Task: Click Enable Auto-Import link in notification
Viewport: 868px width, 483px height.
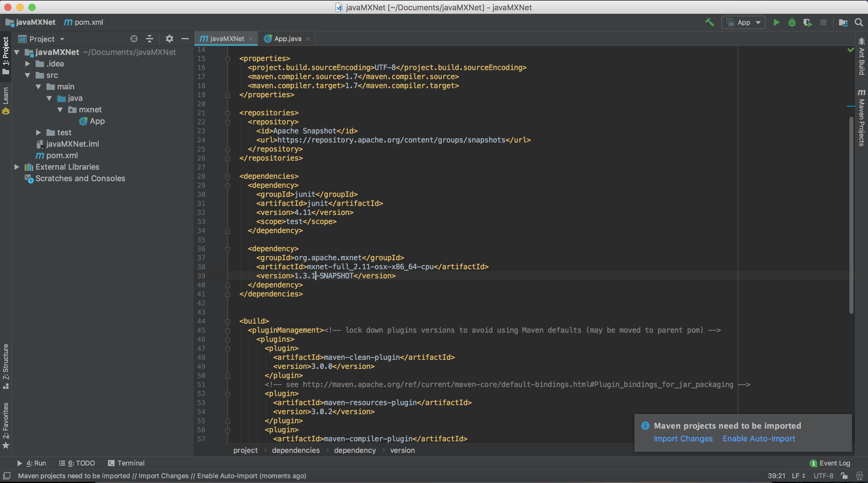Action: point(759,438)
